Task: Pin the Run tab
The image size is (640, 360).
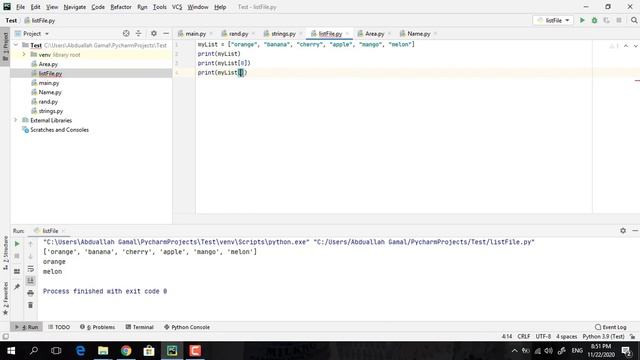Action: click(x=17, y=287)
